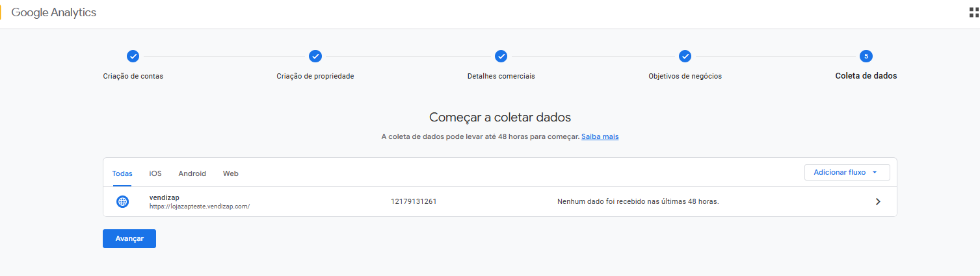980x276 pixels.
Task: Click the Google apps grid icon
Action: click(974, 13)
